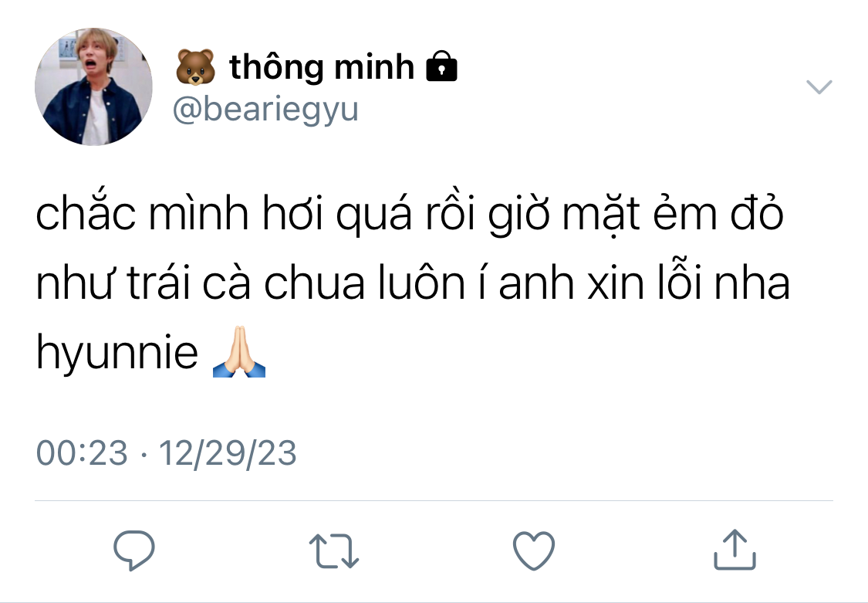Click the 00:23 timestamp
This screenshot has height=603, width=868.
(82, 453)
